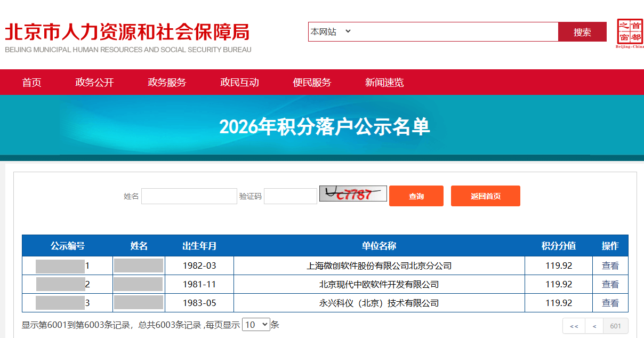This screenshot has height=338, width=644.
Task: Click the red 搜索 button
Action: tap(582, 32)
